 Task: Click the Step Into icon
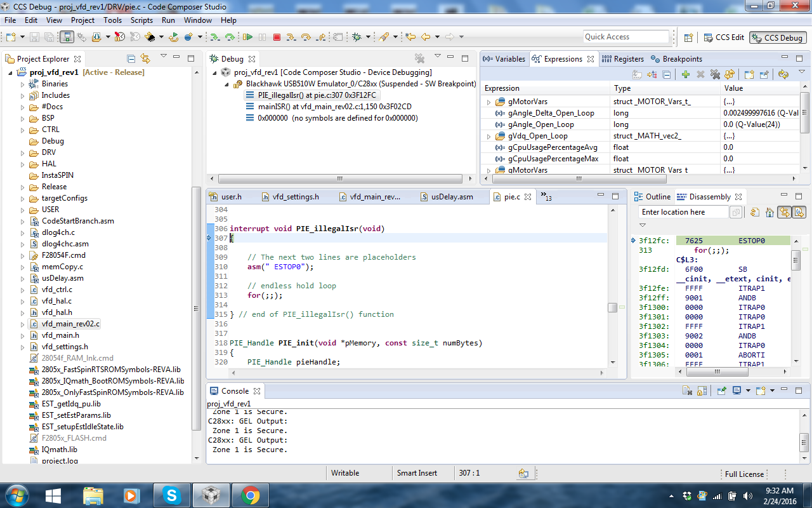291,37
